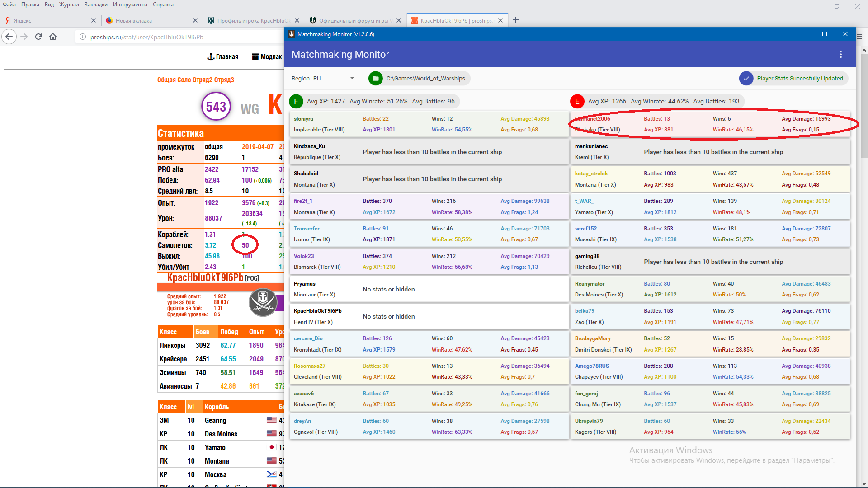
Task: Open player fire2f_1 profile name
Action: tap(303, 201)
